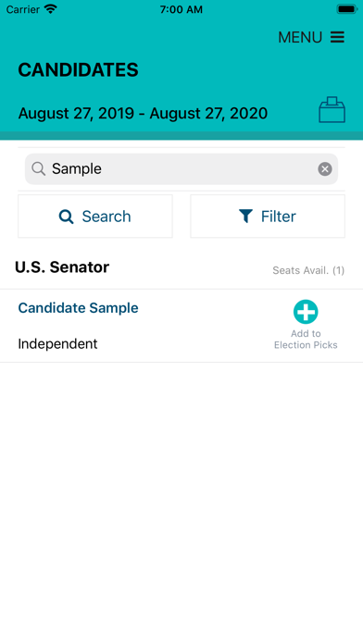Image resolution: width=363 pixels, height=644 pixels.
Task: Select the U.S. Senator section header
Action: 62,267
